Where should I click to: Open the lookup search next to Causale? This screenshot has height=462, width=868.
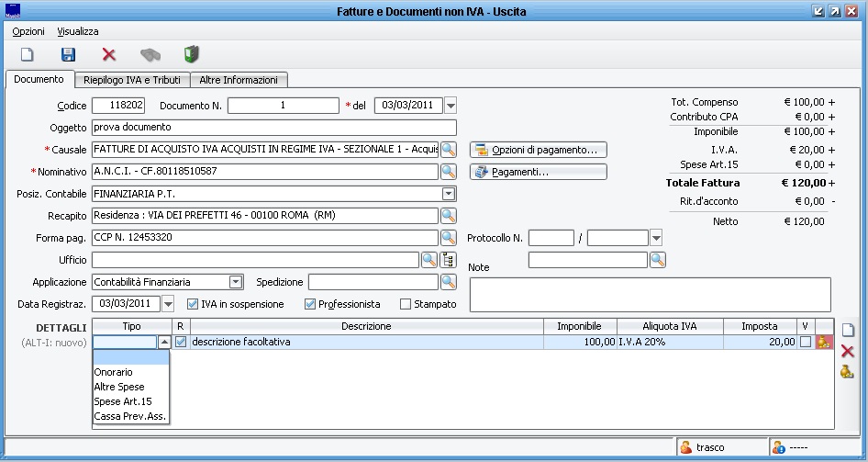[x=448, y=149]
